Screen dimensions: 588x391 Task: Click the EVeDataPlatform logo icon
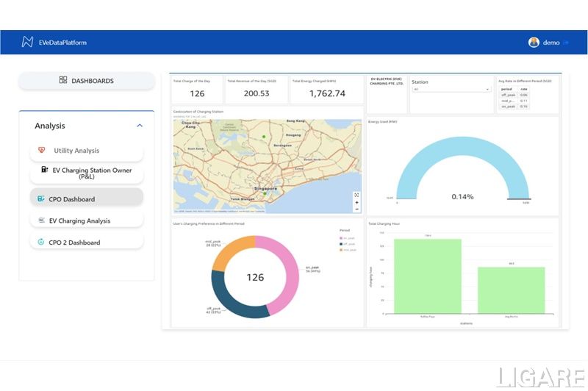click(27, 42)
